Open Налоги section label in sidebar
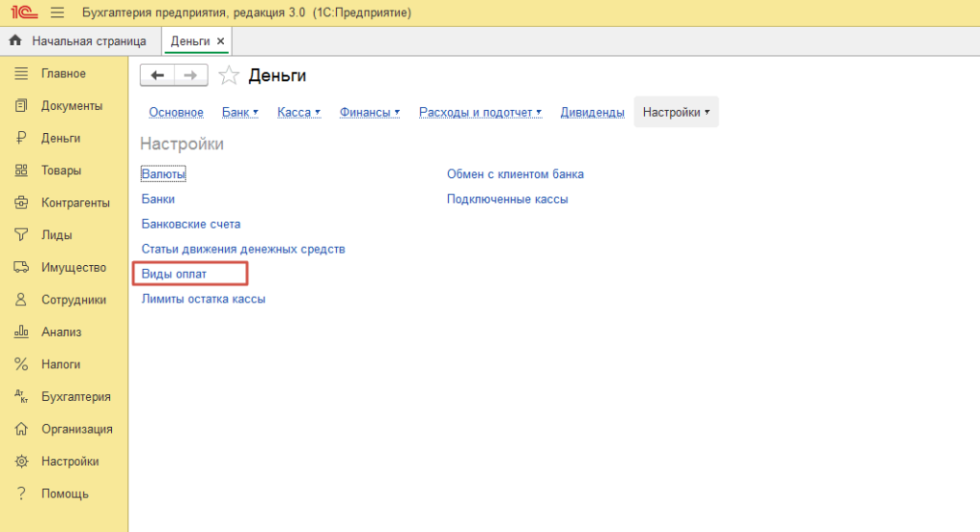The width and height of the screenshot is (980, 532). tap(60, 364)
